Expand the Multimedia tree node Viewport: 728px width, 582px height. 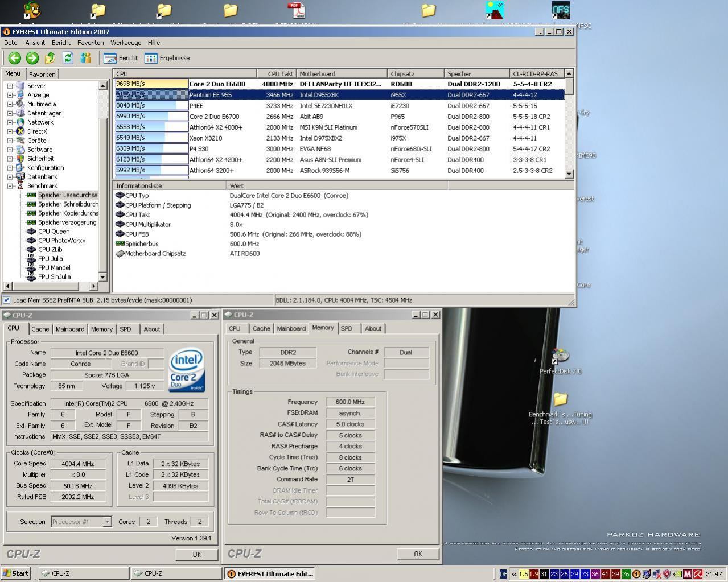coord(10,104)
